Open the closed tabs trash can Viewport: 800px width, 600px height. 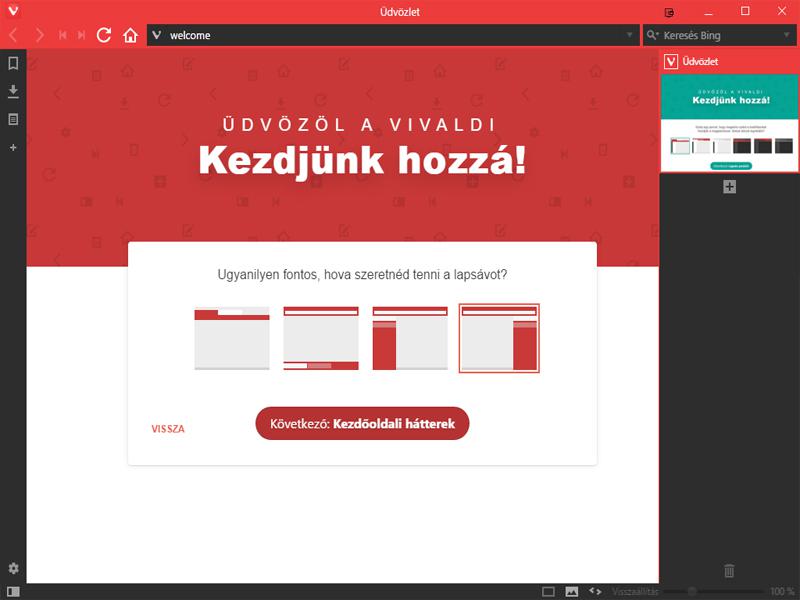pyautogui.click(x=730, y=570)
